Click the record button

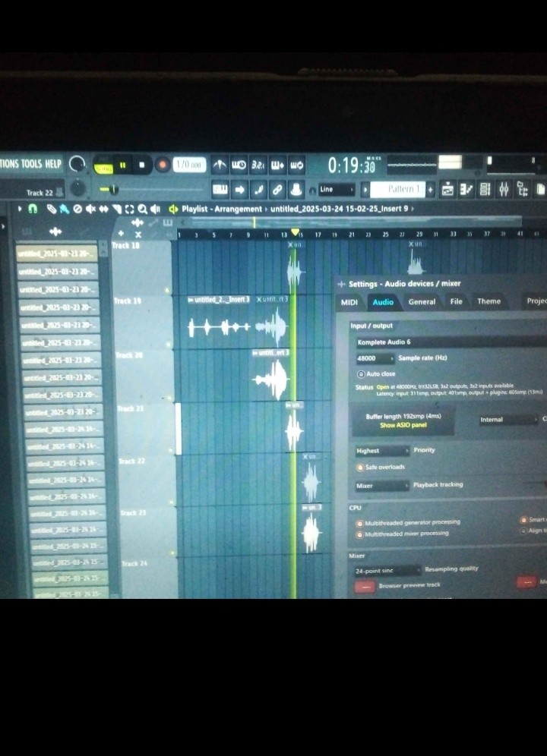pyautogui.click(x=163, y=165)
